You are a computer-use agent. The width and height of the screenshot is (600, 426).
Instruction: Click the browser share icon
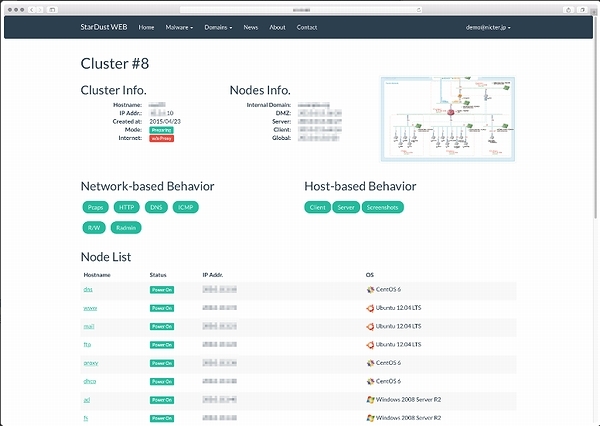(x=569, y=9)
